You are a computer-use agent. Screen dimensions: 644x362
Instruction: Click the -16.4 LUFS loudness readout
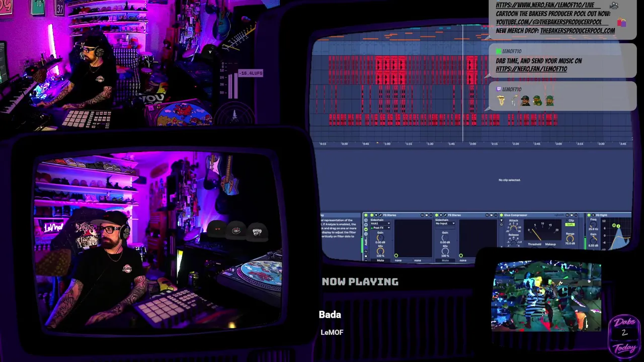[250, 73]
